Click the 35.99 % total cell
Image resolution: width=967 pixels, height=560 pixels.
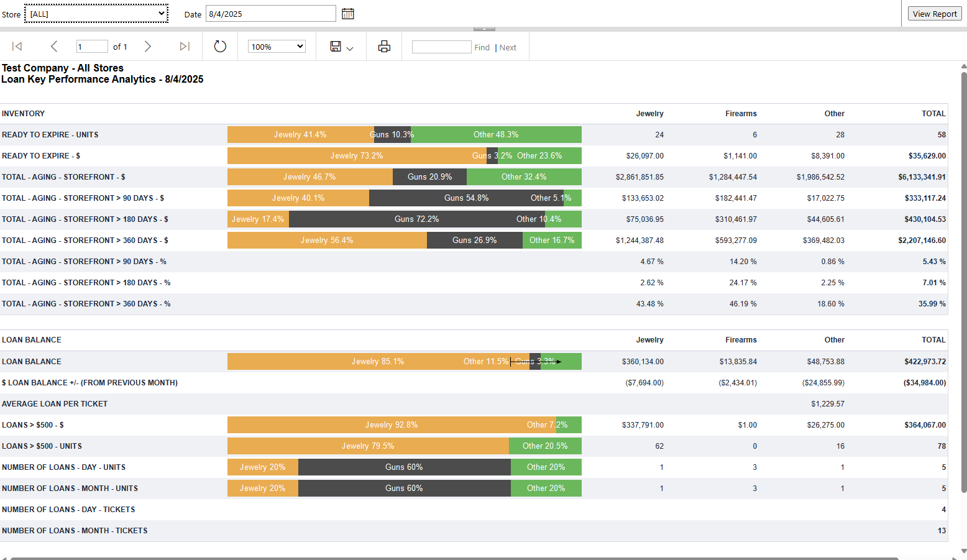pos(932,304)
